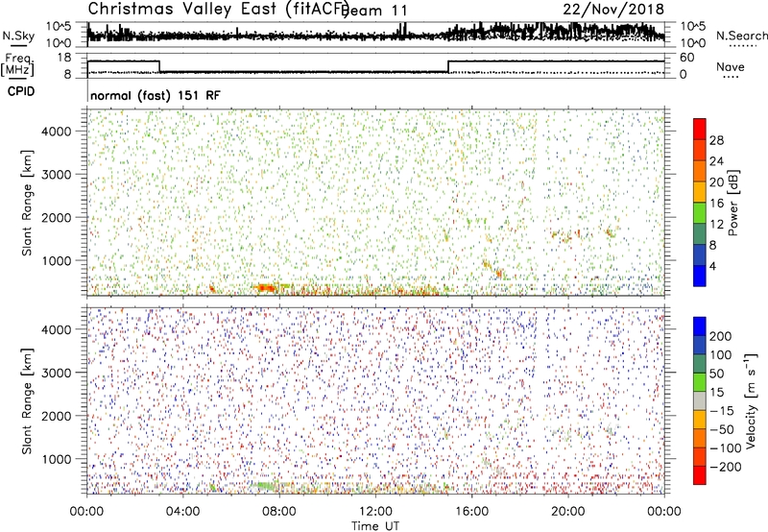Click the 'Freq. [MHz]' axis label

pos(17,64)
